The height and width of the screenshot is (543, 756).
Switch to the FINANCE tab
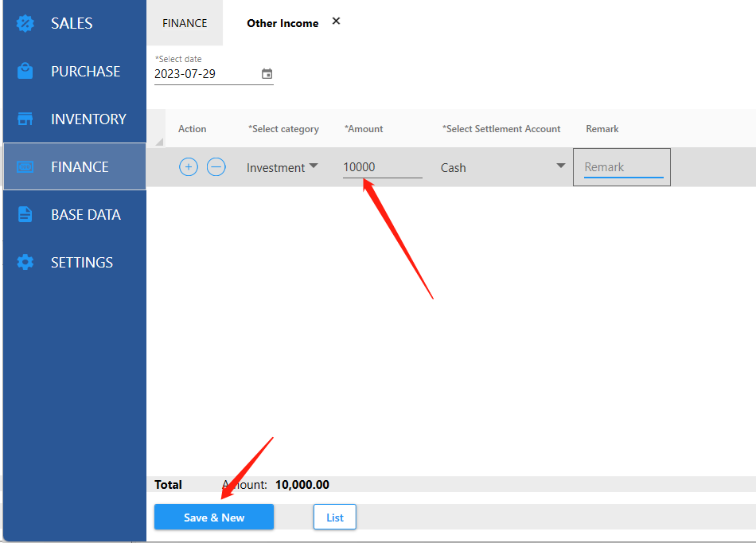(185, 23)
